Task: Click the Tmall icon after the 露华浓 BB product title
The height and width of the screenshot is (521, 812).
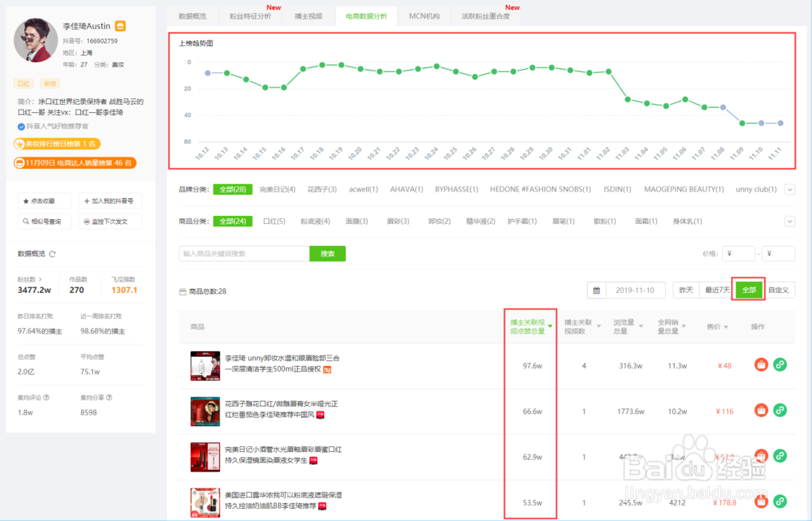Action: (x=322, y=506)
